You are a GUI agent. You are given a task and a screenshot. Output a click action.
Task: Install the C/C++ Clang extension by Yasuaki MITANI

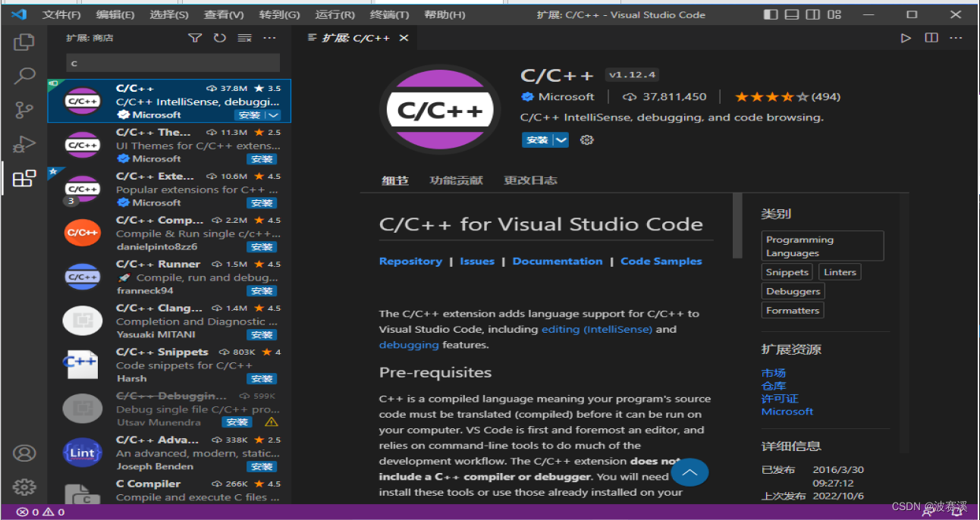coord(262,335)
